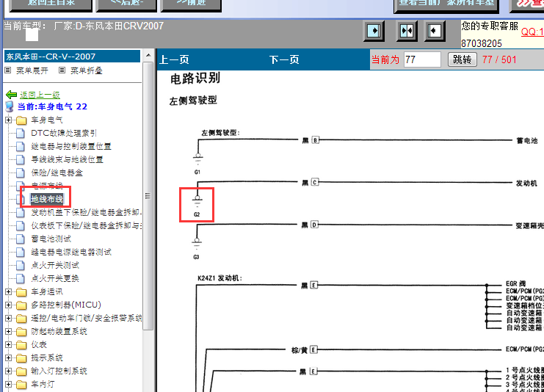Image resolution: width=544 pixels, height=392 pixels.
Task: Click 查看当前厂家所有车型 button
Action: (x=446, y=5)
